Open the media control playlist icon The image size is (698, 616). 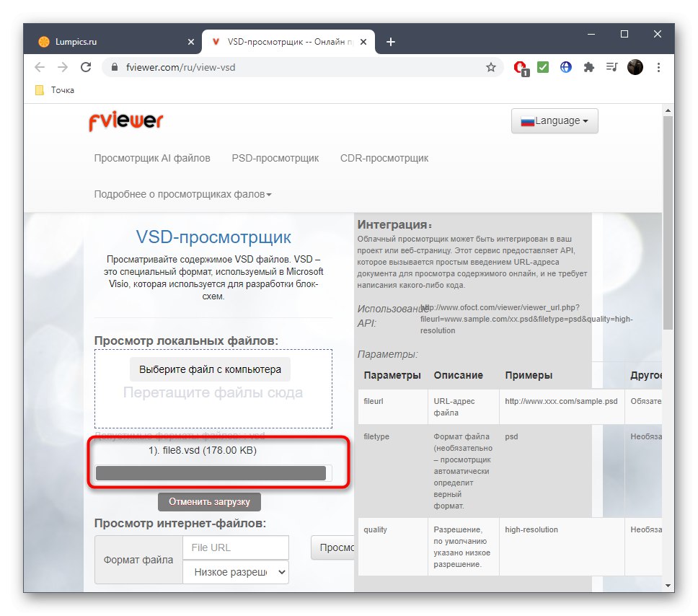point(612,67)
